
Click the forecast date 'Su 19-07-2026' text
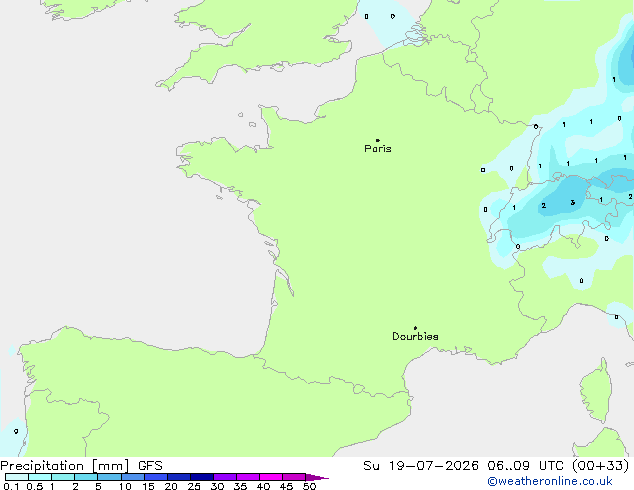[421, 466]
